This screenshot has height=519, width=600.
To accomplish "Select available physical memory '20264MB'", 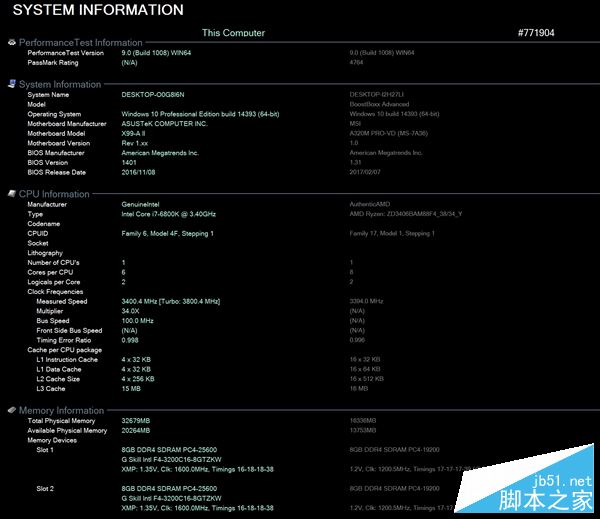I will 135,431.
